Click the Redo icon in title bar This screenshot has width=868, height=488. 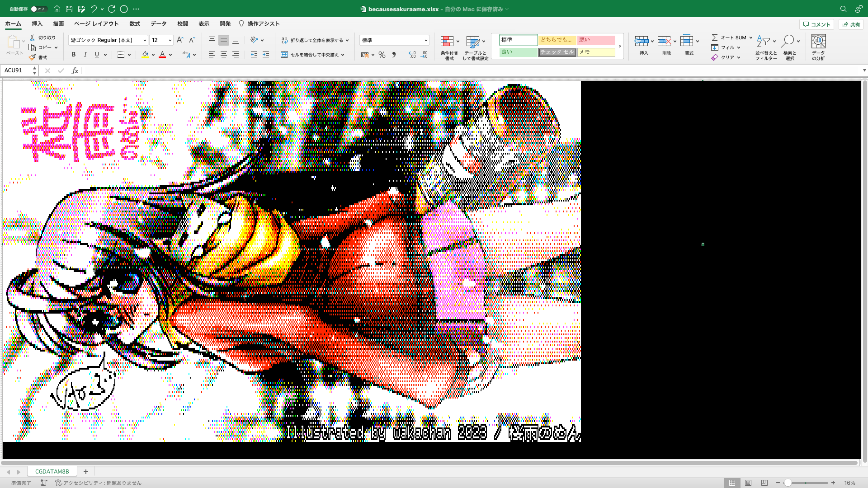coord(112,9)
